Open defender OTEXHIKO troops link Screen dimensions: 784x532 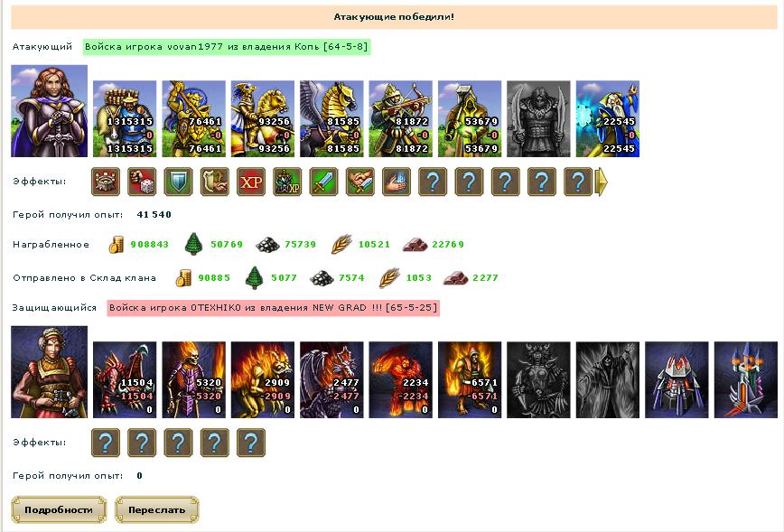click(x=274, y=307)
